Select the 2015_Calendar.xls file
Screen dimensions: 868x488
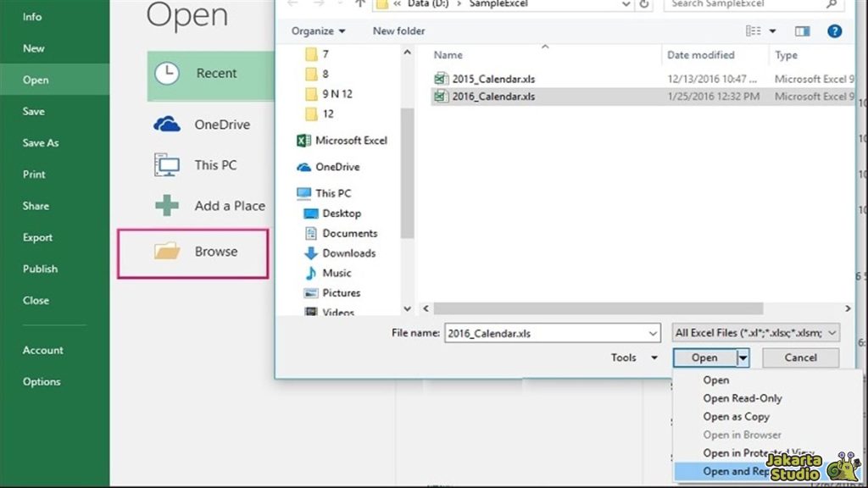click(493, 78)
